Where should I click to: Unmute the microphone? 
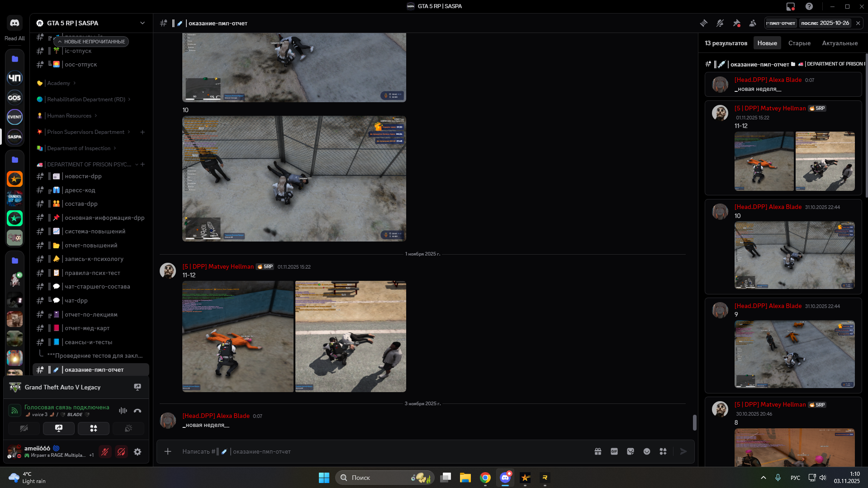(x=105, y=452)
